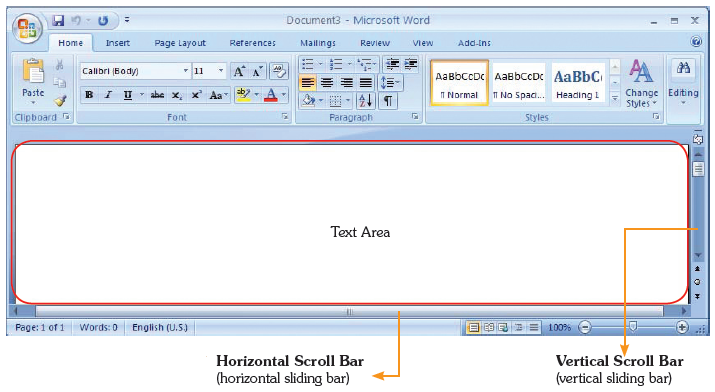The width and height of the screenshot is (715, 392).
Task: Click the Undo icon
Action: 76,21
